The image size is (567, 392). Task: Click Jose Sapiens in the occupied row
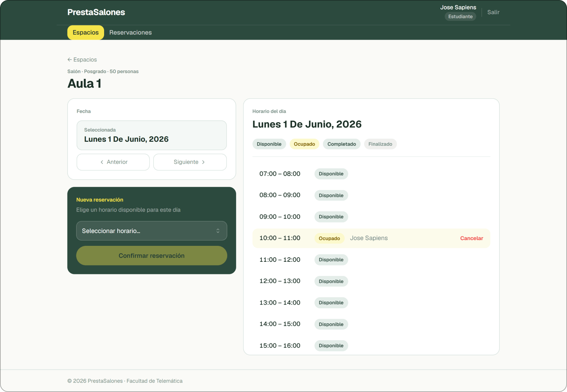coord(369,238)
